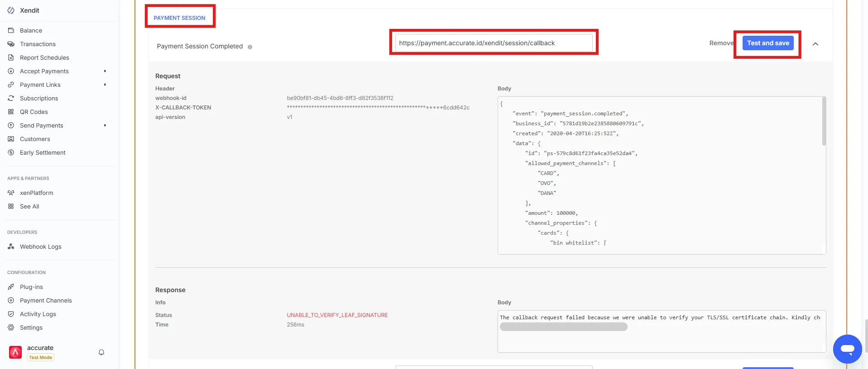Screen dimensions: 868x369
Task: Click the Webhook Logs icon
Action: [x=11, y=246]
